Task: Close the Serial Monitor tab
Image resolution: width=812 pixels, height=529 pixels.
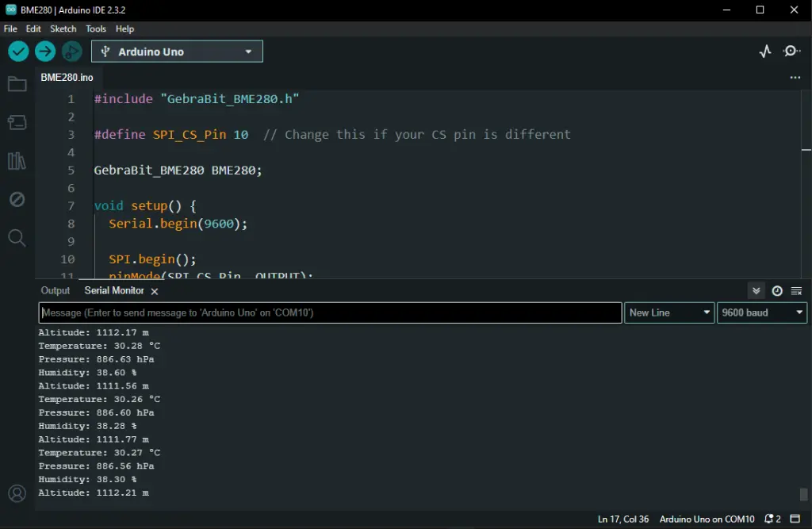Action: pyautogui.click(x=155, y=291)
